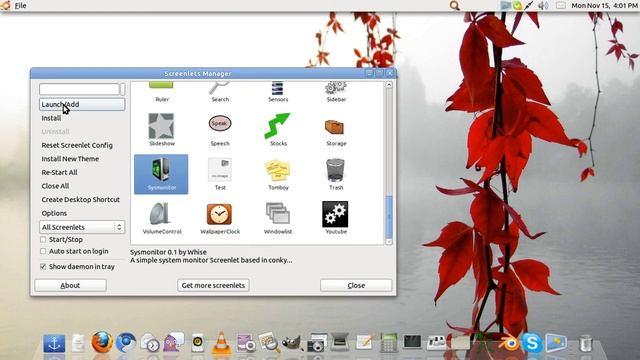Open Firefox from the dock
This screenshot has height=360, width=640.
tap(102, 342)
